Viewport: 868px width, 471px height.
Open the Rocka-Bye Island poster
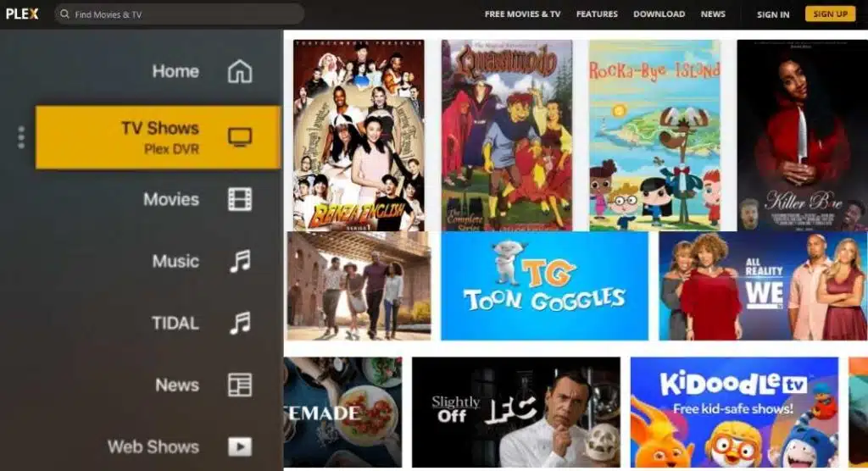(x=655, y=135)
